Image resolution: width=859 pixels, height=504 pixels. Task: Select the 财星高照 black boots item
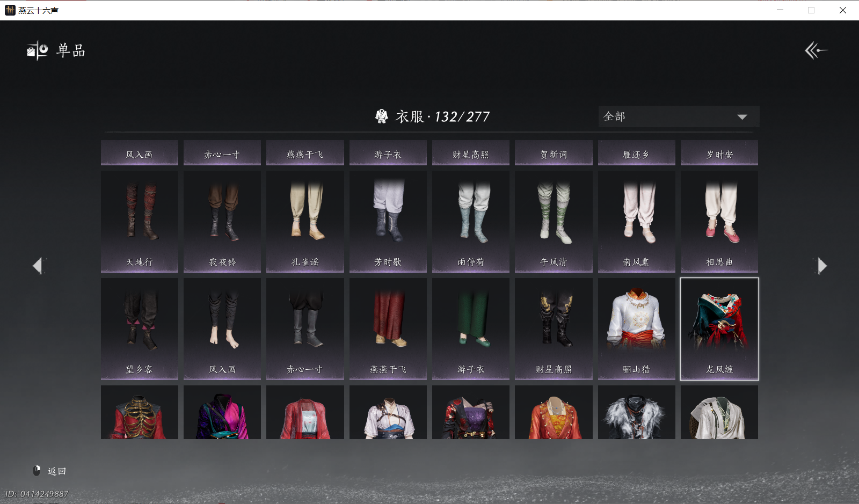[x=554, y=328]
